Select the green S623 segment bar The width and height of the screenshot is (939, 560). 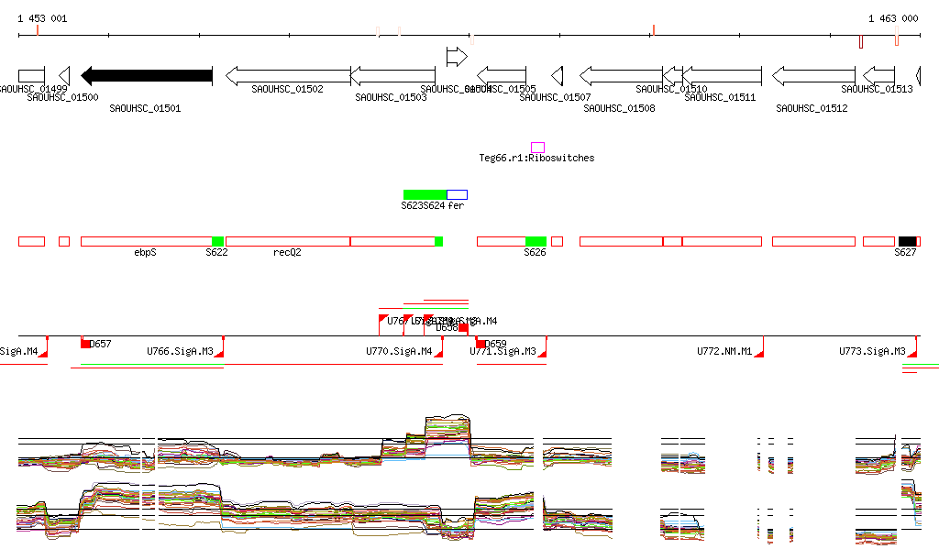click(x=425, y=194)
